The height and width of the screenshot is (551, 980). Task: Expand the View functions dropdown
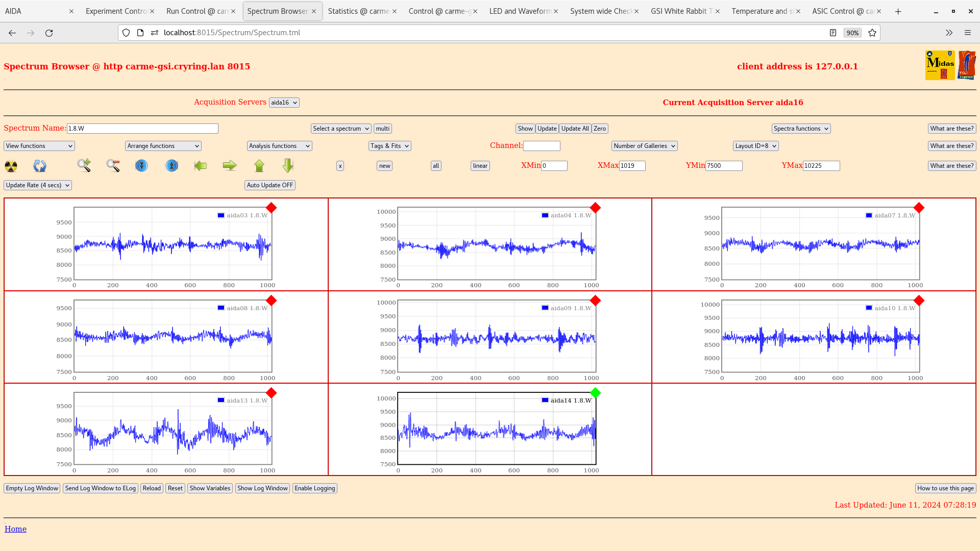pos(39,146)
